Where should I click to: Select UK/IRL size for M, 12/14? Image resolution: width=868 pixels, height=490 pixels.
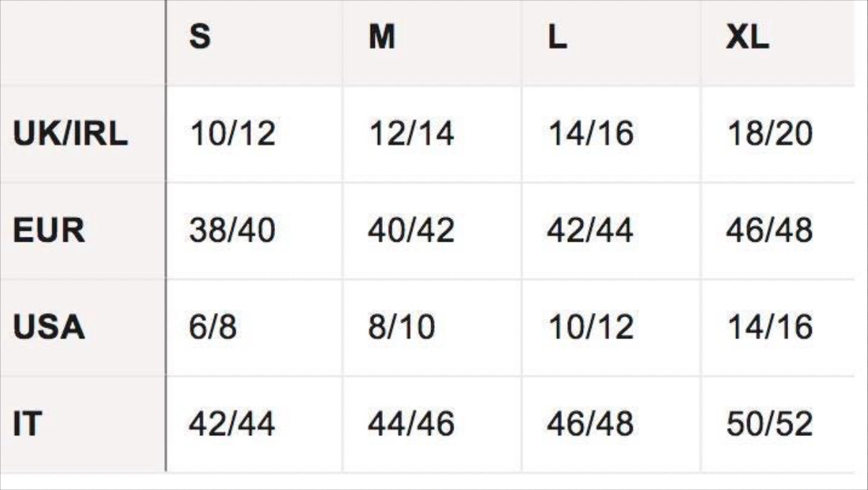tap(412, 134)
